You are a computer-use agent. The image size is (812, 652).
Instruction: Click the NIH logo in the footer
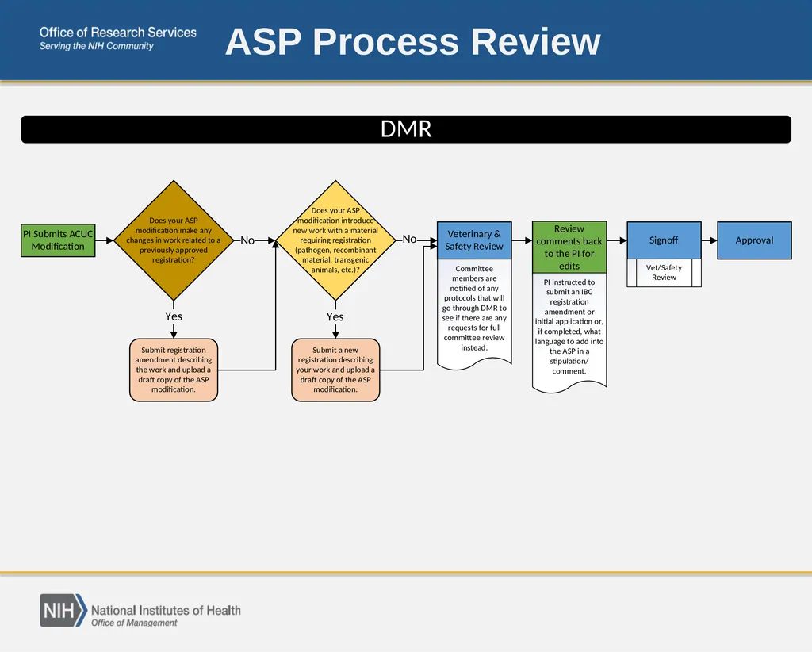coord(63,610)
